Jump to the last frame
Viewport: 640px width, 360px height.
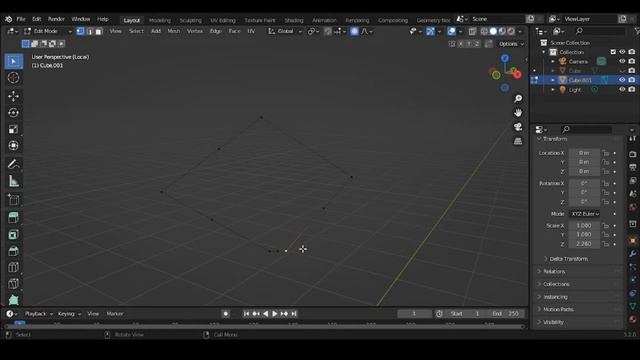(294, 314)
